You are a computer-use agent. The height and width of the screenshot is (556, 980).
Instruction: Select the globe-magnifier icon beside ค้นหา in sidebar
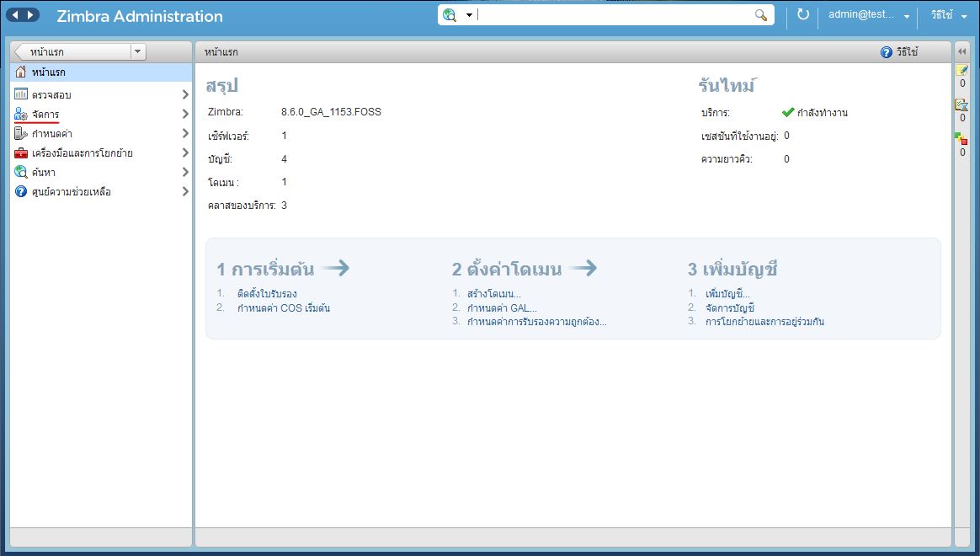tap(20, 172)
